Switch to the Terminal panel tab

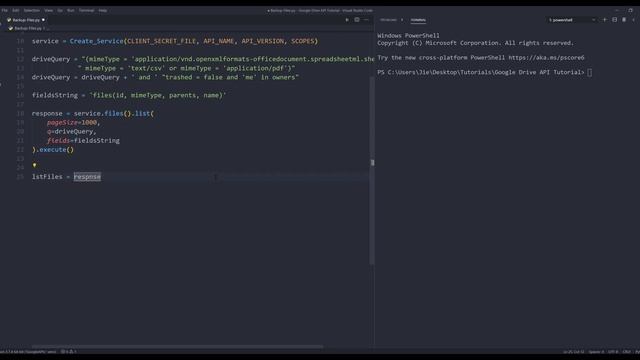point(418,20)
